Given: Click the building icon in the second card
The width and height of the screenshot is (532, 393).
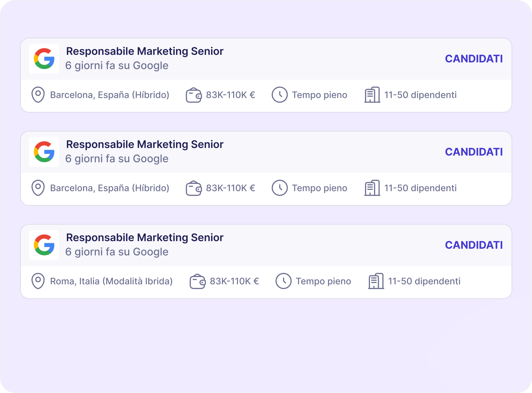Looking at the screenshot, I should 372,188.
